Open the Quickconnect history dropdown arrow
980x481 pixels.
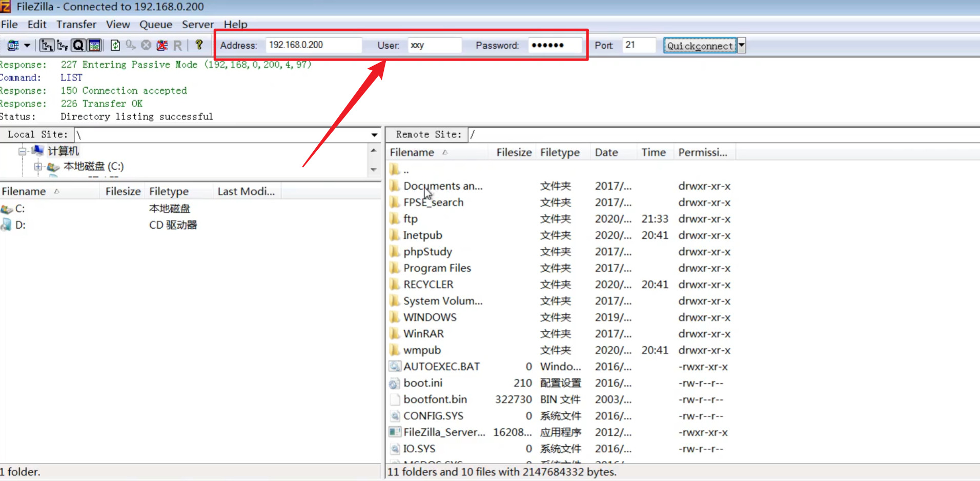tap(741, 46)
